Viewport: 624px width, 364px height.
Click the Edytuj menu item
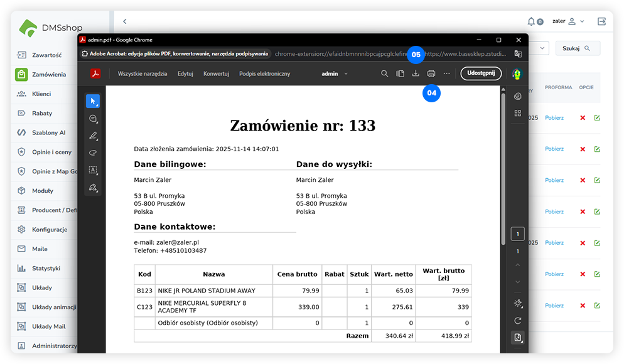[x=185, y=74]
